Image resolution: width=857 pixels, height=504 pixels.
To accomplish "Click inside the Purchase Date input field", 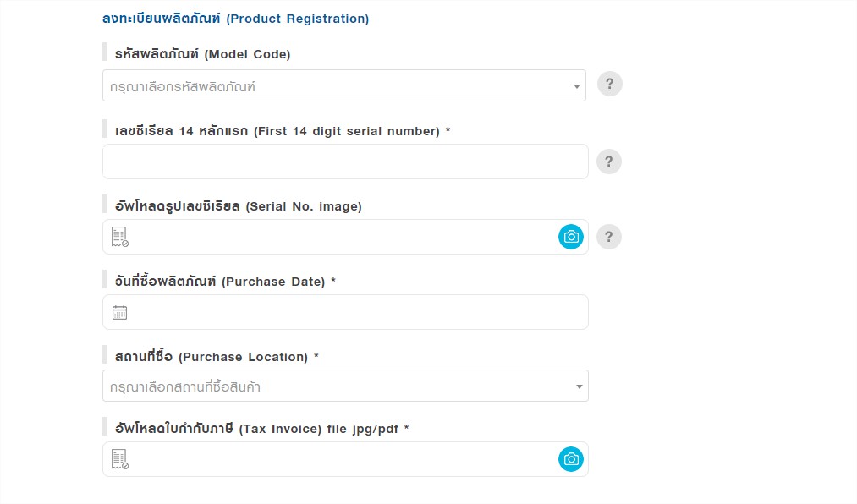I will pos(345,312).
